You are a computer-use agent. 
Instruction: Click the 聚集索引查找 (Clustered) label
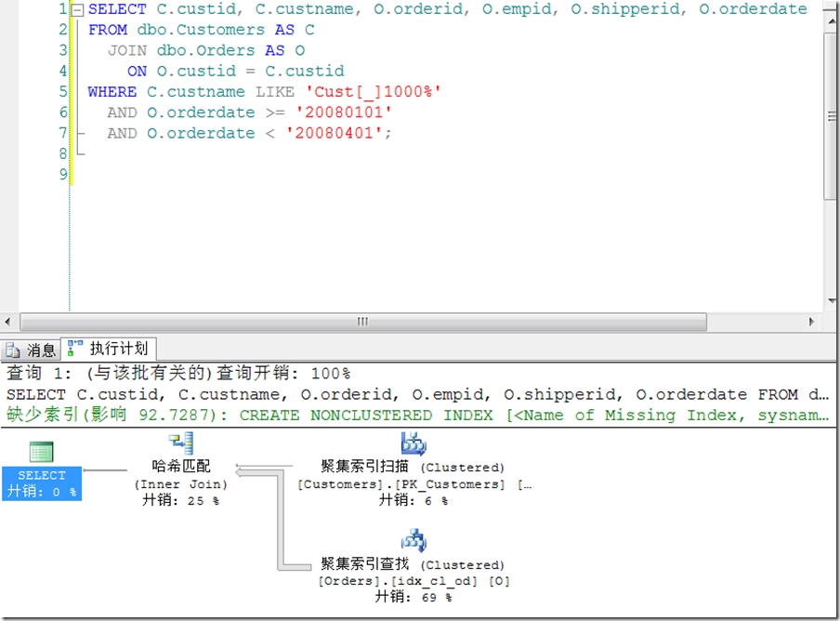(413, 564)
